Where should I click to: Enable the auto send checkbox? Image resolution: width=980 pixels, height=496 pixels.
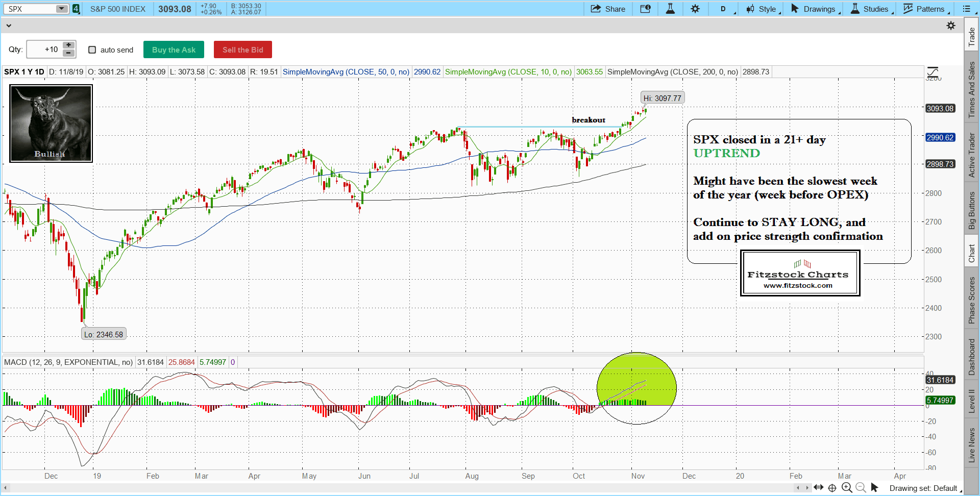(x=92, y=49)
